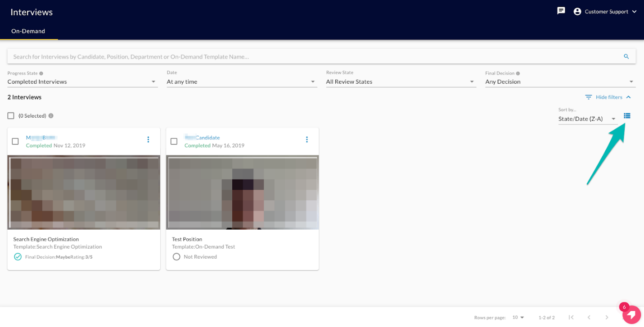
Task: Select the May 16, 2019 interview checkbox
Action: (174, 141)
